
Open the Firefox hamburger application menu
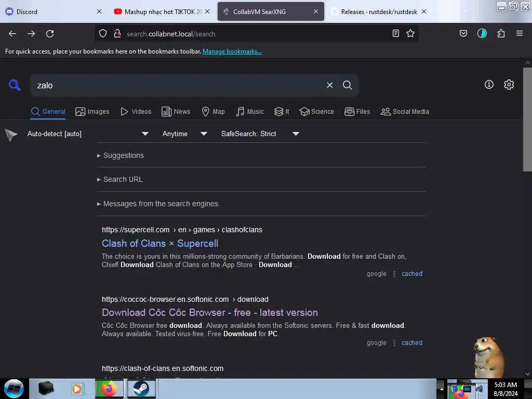pos(520,33)
